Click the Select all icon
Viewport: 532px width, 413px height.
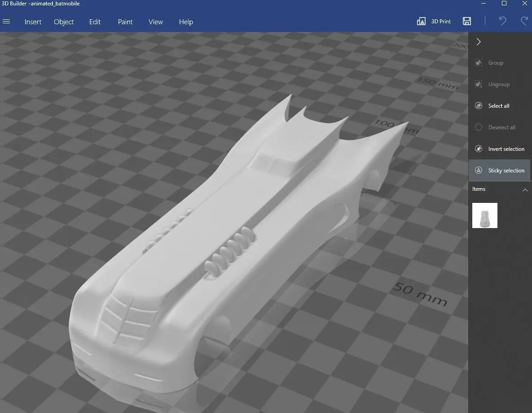pos(479,105)
